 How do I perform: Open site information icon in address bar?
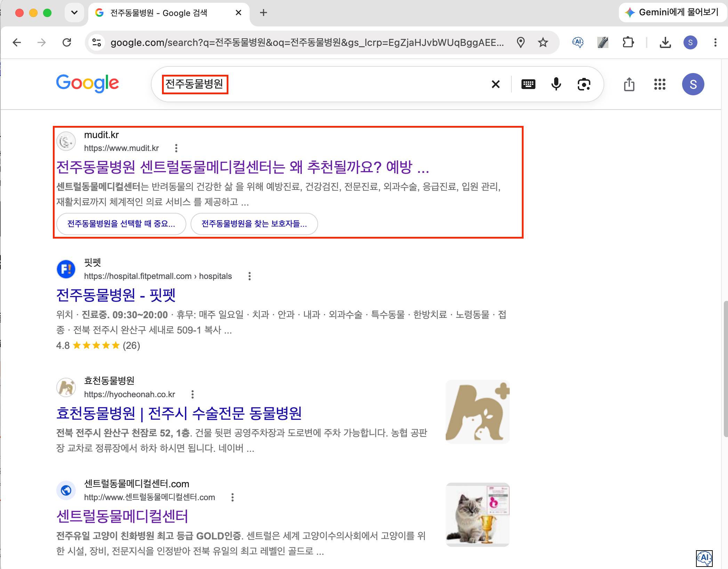coord(97,42)
